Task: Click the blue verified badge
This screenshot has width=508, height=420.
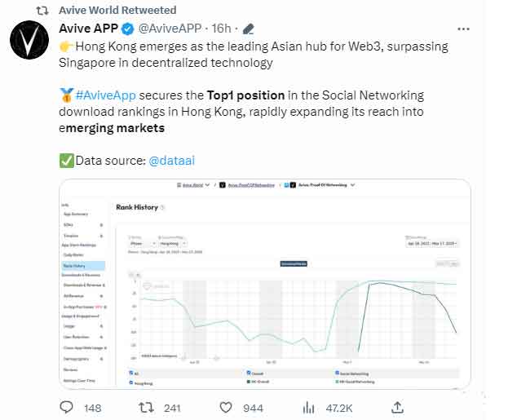Action: (x=127, y=29)
